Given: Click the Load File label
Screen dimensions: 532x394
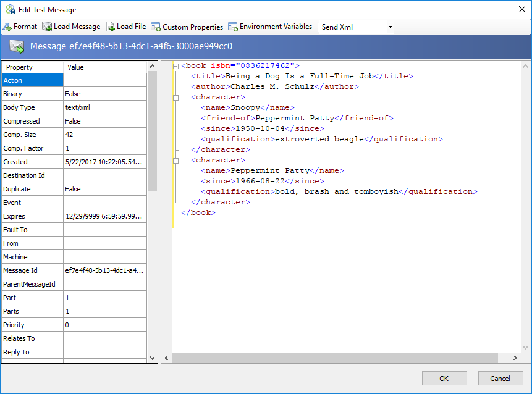Looking at the screenshot, I should [x=132, y=27].
